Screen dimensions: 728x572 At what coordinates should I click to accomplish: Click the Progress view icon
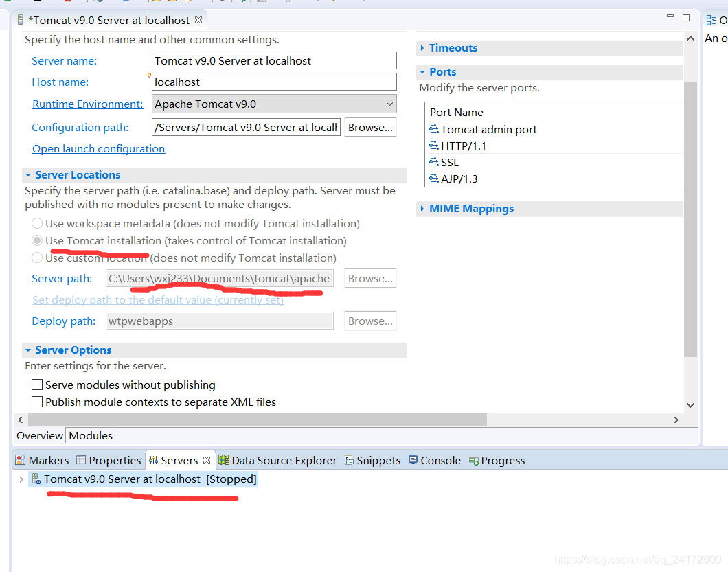(474, 461)
